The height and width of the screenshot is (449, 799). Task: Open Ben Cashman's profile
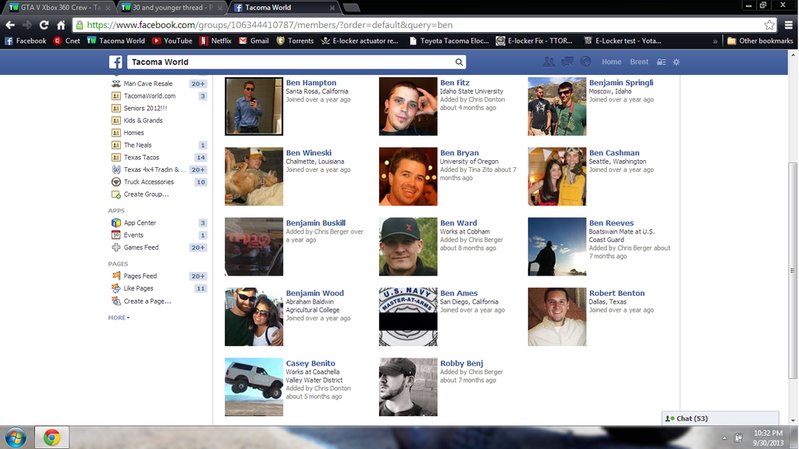[614, 153]
